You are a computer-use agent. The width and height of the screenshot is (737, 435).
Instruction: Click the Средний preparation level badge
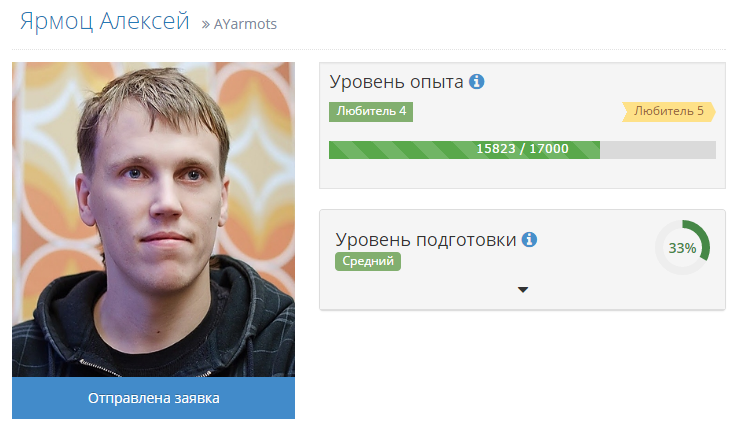[368, 261]
